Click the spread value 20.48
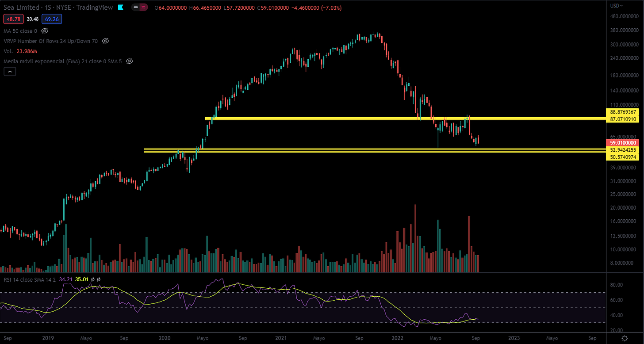This screenshot has width=644, height=344. coord(32,19)
